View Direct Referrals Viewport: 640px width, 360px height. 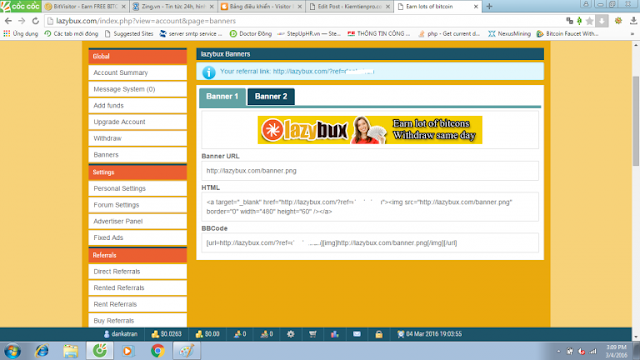coord(138,271)
